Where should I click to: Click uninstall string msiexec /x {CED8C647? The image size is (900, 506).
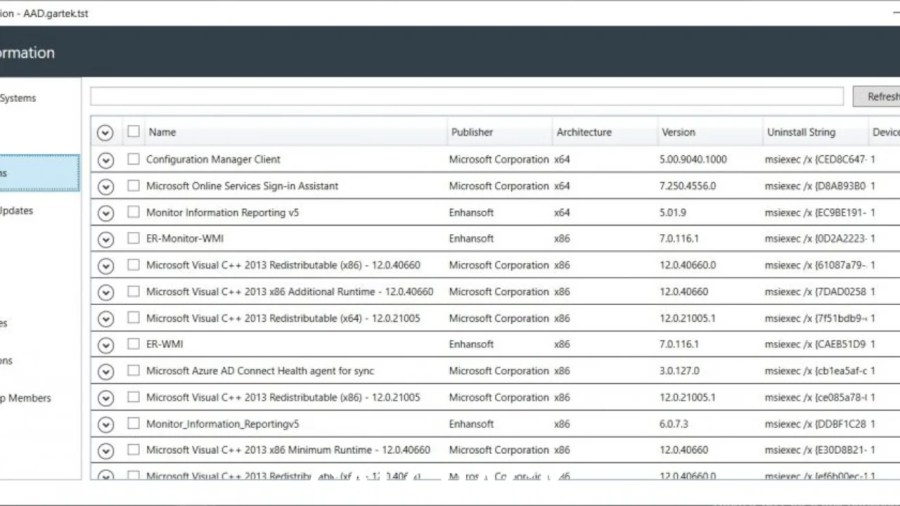pos(815,159)
